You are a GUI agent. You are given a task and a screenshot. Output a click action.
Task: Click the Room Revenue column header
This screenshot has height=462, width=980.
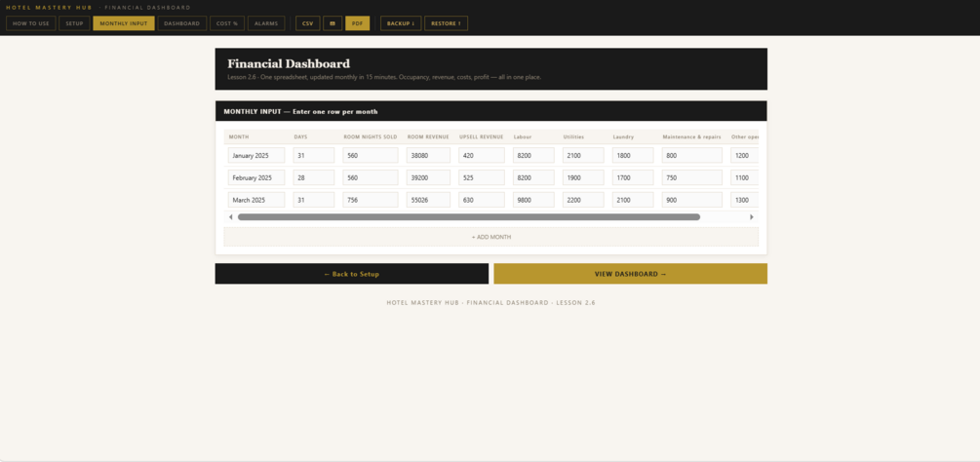pyautogui.click(x=428, y=136)
